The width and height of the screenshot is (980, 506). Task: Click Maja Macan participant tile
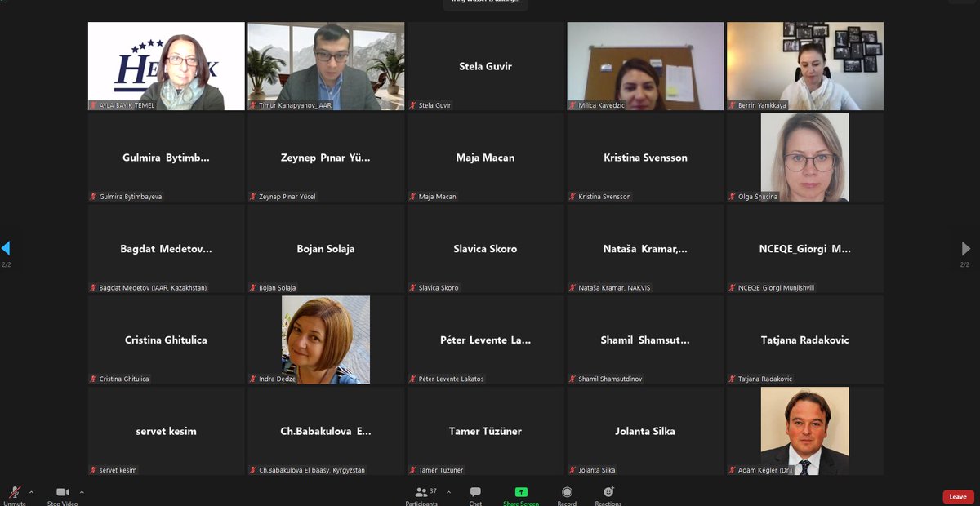[x=486, y=158]
